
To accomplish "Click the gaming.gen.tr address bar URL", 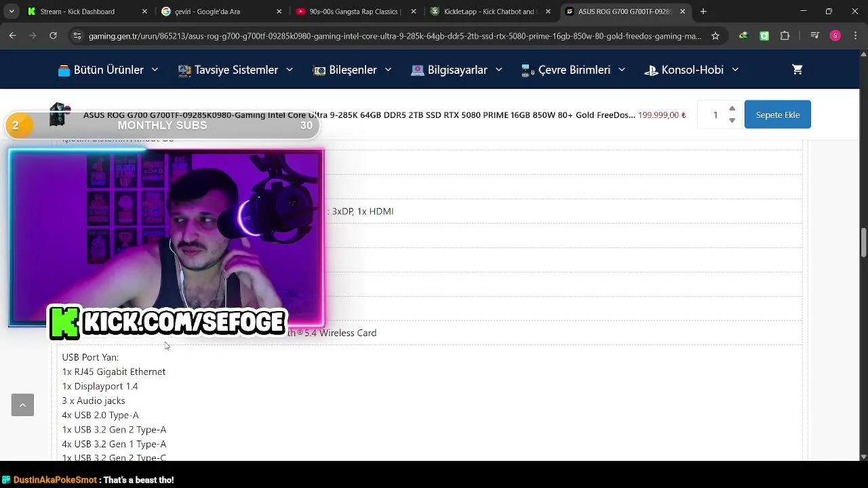I will 395,36.
